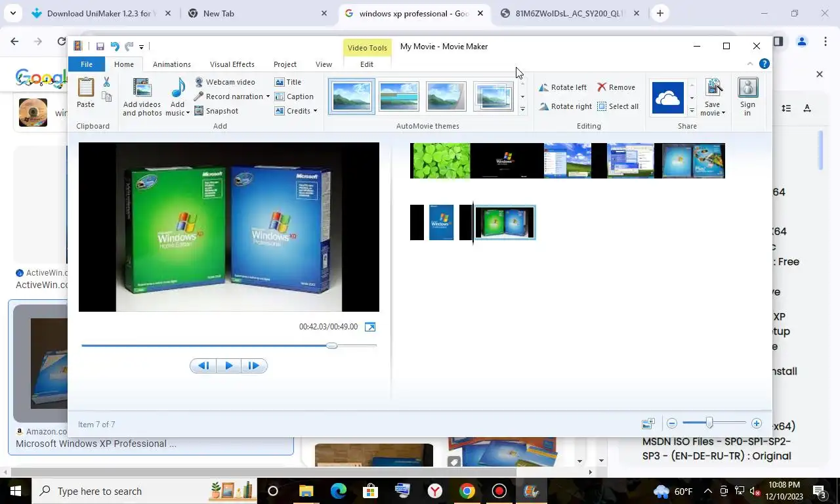Expand the Record narration dropdown arrow
Viewport: 840px width, 504px height.
click(268, 96)
